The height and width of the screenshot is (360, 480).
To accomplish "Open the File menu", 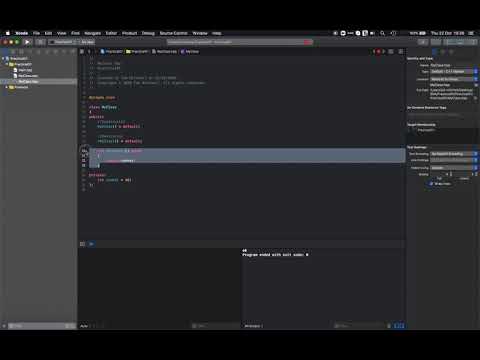I will [x=36, y=33].
